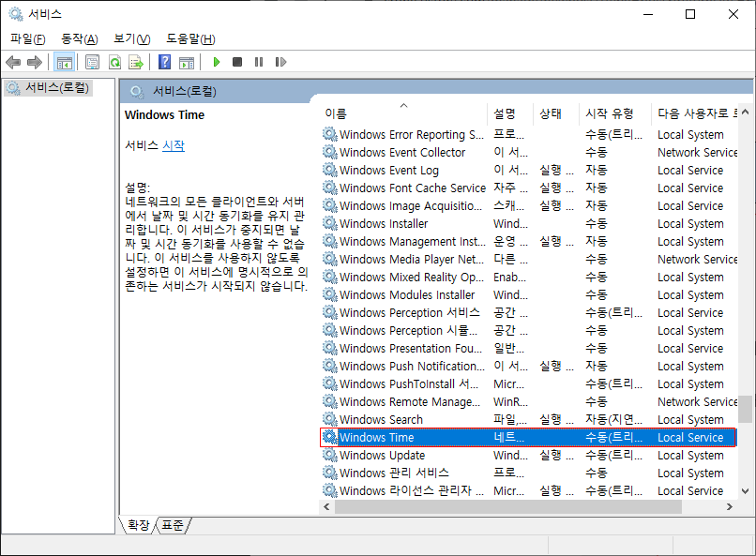Click gear icon of Windows Event Log row
This screenshot has height=556, width=756.
point(330,170)
